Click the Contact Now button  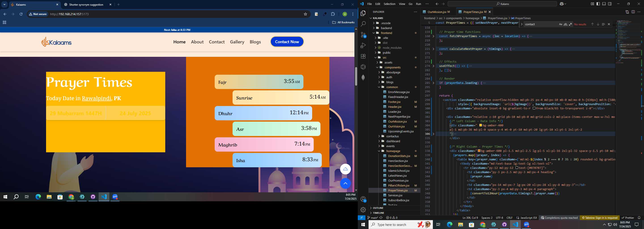(x=287, y=42)
